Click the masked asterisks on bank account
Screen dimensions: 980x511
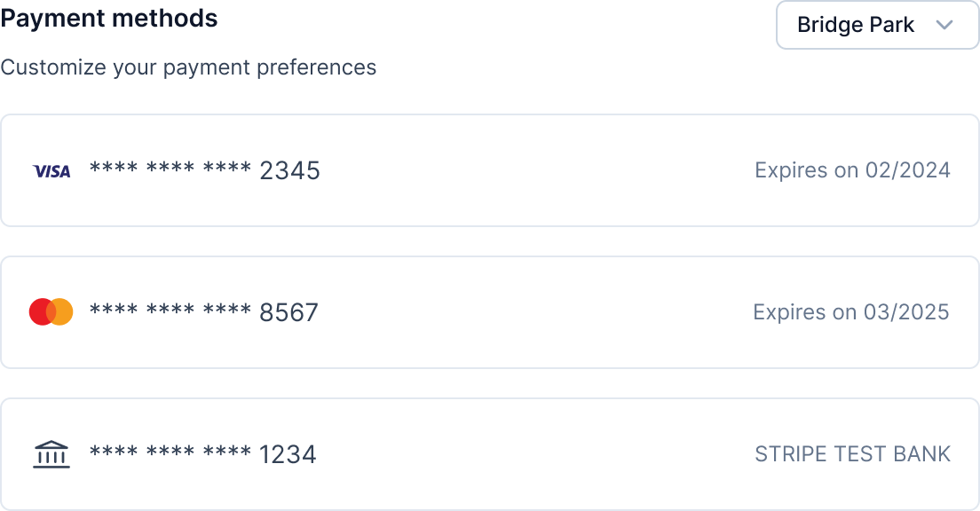pyautogui.click(x=170, y=452)
